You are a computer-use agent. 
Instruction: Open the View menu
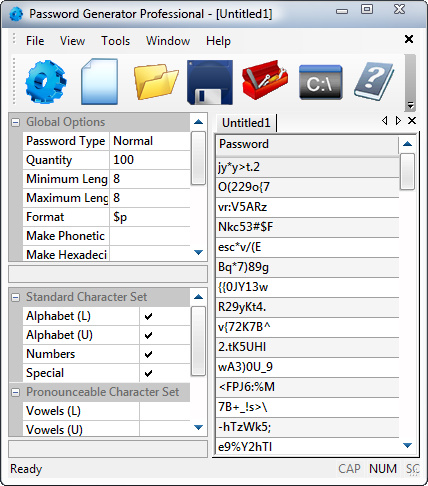[72, 41]
